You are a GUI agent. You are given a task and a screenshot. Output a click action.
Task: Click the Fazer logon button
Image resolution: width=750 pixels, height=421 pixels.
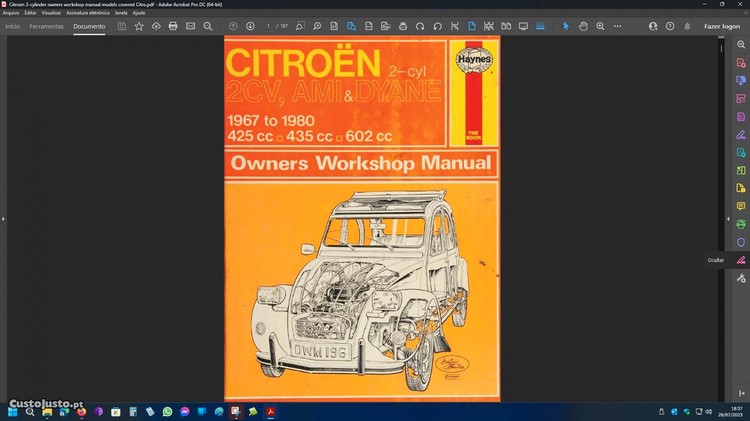(x=722, y=26)
